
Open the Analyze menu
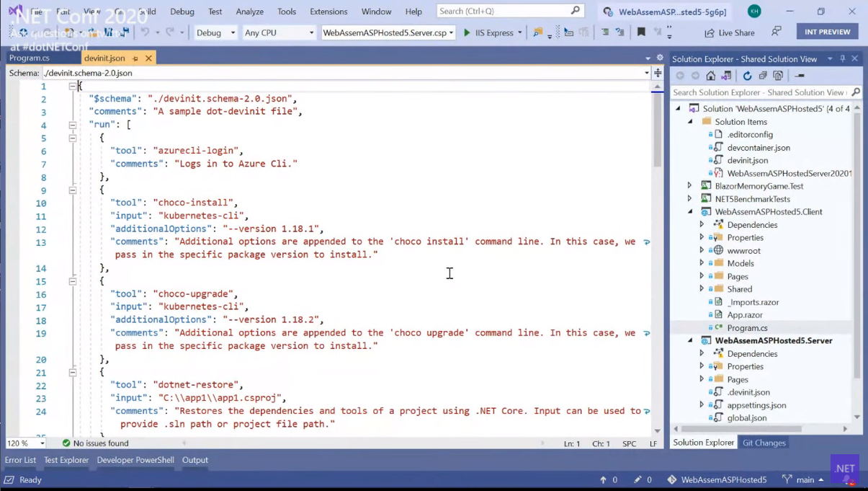click(250, 12)
